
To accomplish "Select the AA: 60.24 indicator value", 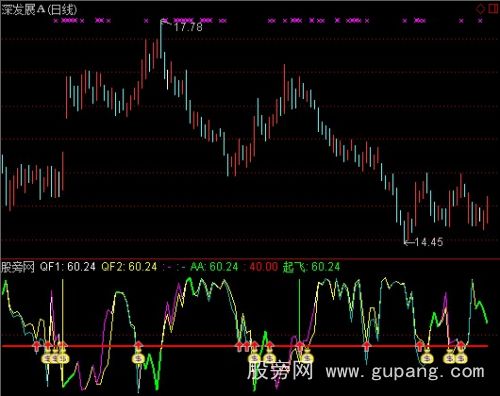I will [x=214, y=267].
